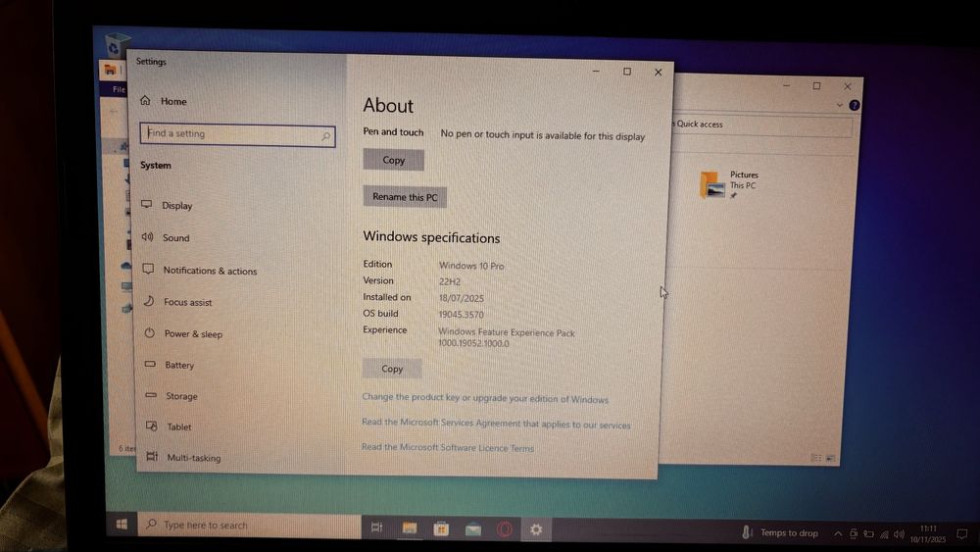Click the Find a setting search box

[237, 134]
